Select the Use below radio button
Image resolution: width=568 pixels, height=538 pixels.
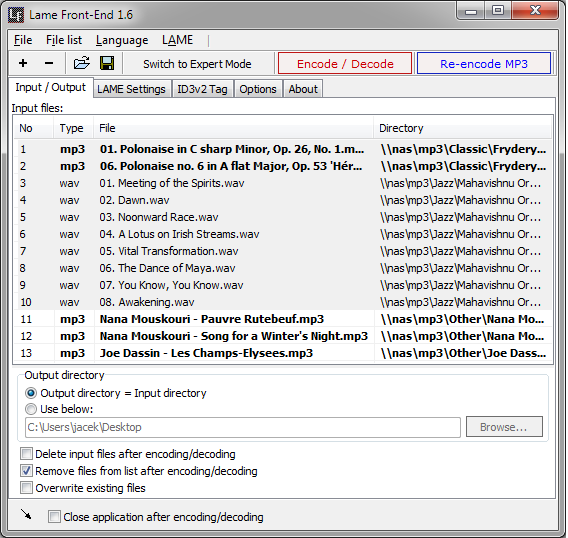coord(31,409)
